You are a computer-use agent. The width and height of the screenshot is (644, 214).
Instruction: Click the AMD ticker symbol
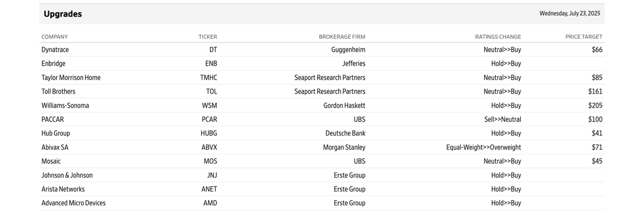point(210,203)
